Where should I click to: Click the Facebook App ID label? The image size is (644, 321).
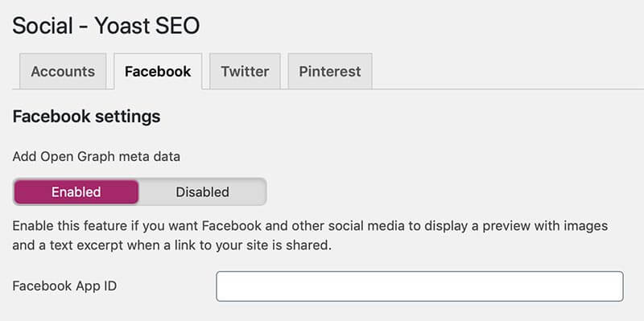(64, 286)
